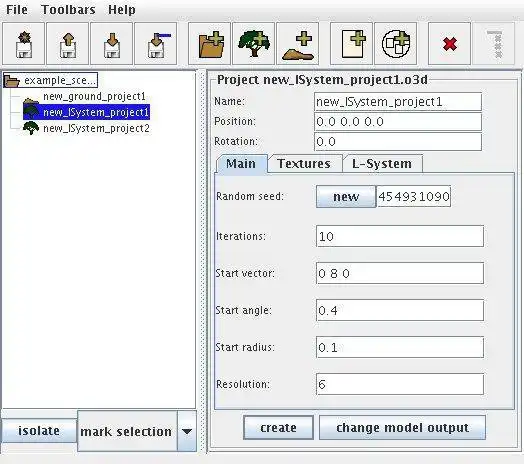Click the Iterations input field
This screenshot has width=524, height=464.
click(400, 236)
